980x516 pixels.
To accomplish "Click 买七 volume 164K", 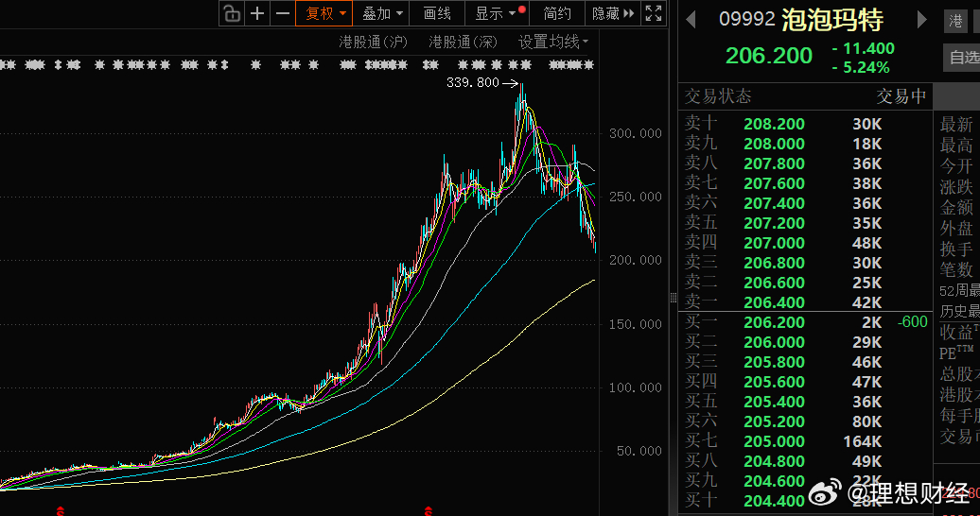I will coord(862,441).
